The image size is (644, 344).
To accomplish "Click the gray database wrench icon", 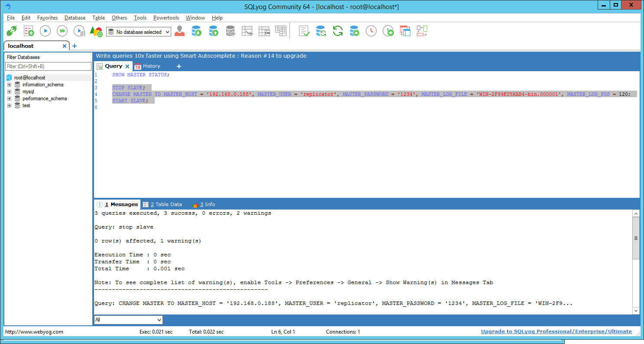I will [230, 31].
